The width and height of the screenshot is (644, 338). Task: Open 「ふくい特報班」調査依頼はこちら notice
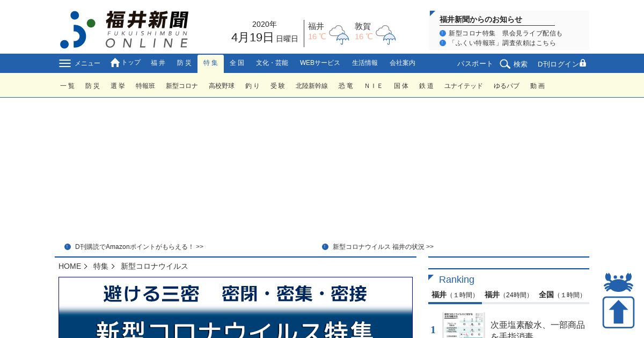pos(502,43)
